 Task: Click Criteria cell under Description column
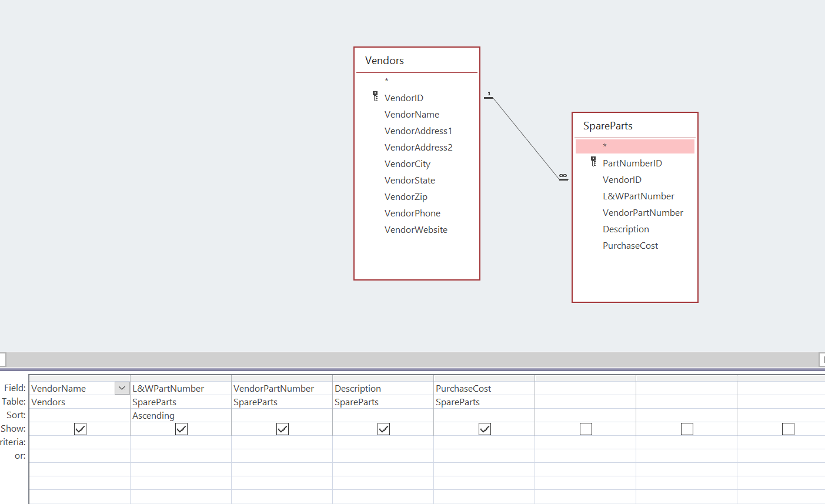coord(383,442)
